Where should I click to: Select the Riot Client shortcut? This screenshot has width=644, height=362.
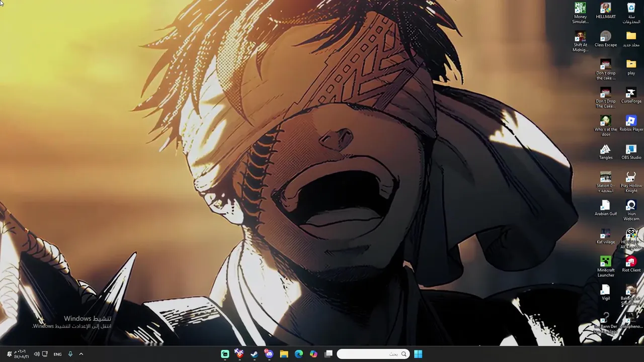click(x=631, y=264)
